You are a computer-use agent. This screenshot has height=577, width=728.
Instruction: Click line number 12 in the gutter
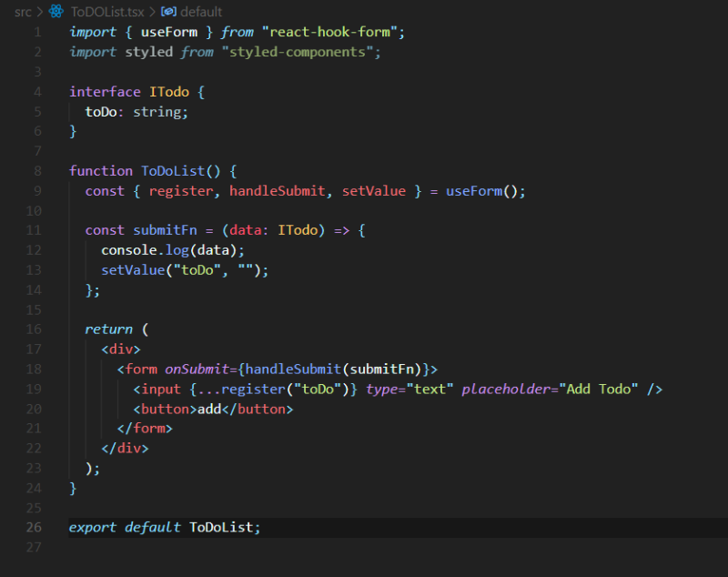(34, 249)
